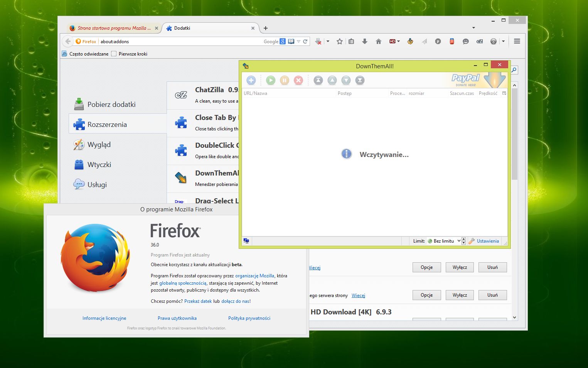
Task: Open the Wygląd category
Action: tap(118, 144)
